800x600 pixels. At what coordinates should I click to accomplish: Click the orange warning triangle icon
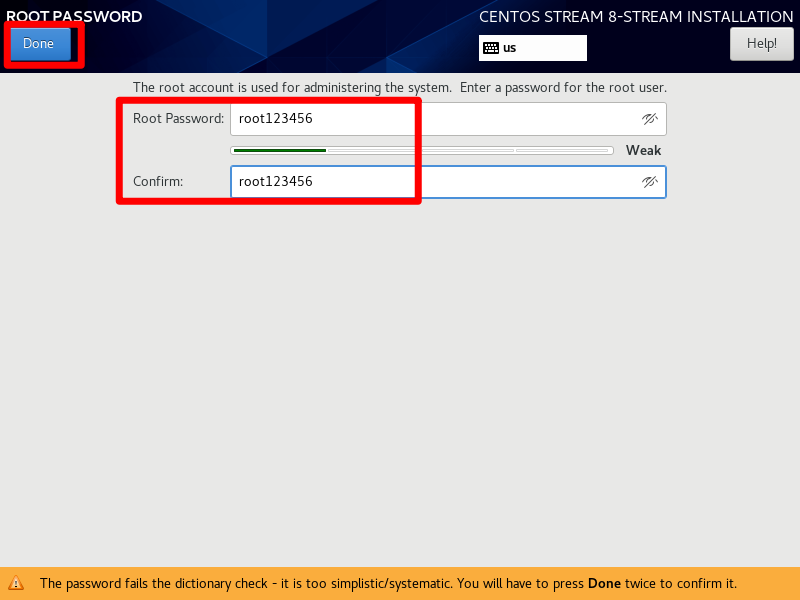coord(16,583)
